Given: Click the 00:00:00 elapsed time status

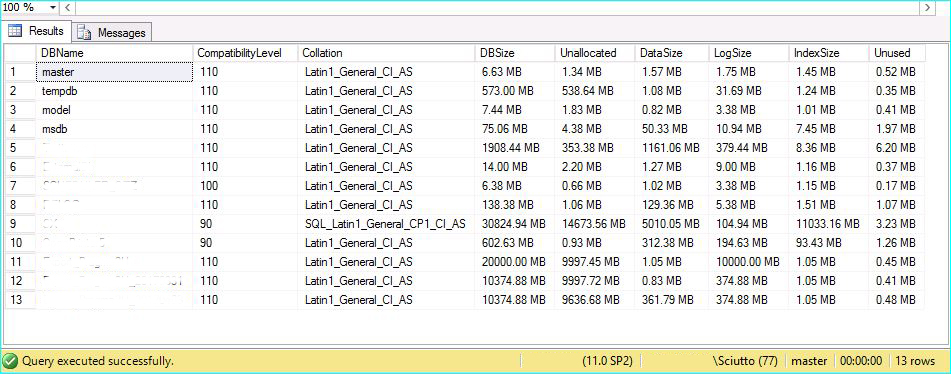Looking at the screenshot, I should (x=861, y=361).
